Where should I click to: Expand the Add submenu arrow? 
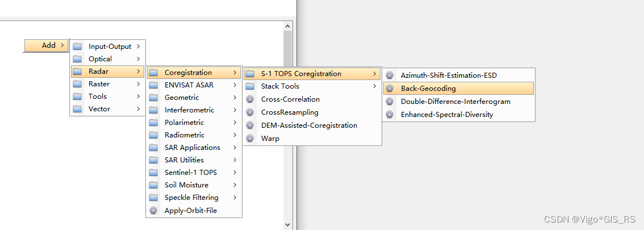[61, 45]
